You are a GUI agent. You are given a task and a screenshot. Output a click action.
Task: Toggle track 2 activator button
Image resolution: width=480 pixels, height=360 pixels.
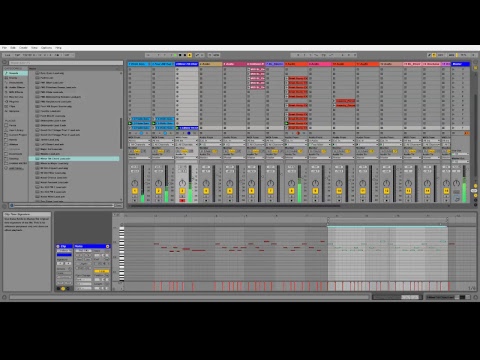click(158, 191)
